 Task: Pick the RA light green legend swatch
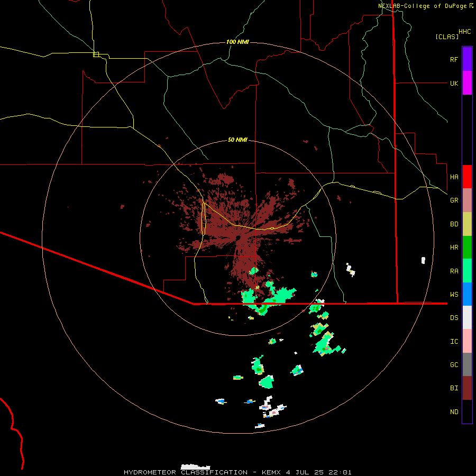tap(467, 271)
